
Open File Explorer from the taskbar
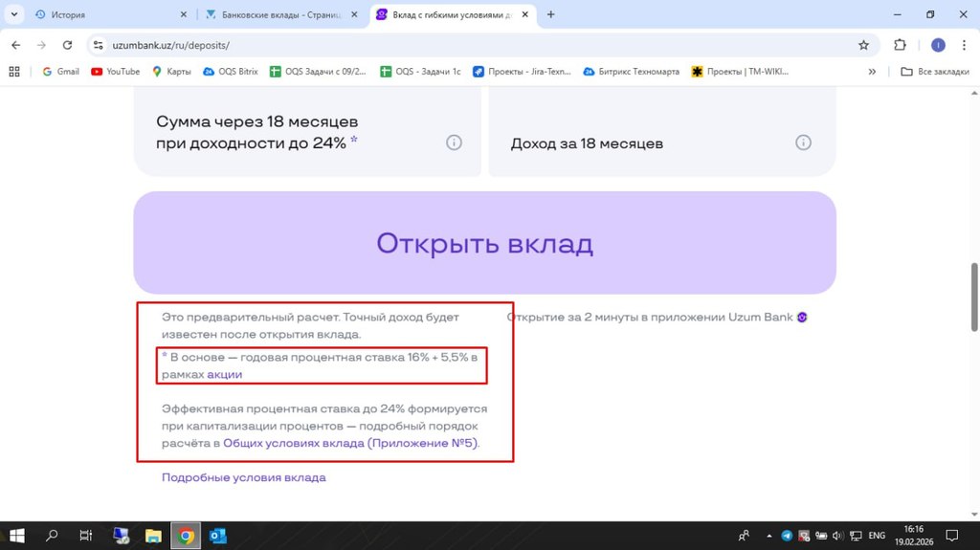152,536
